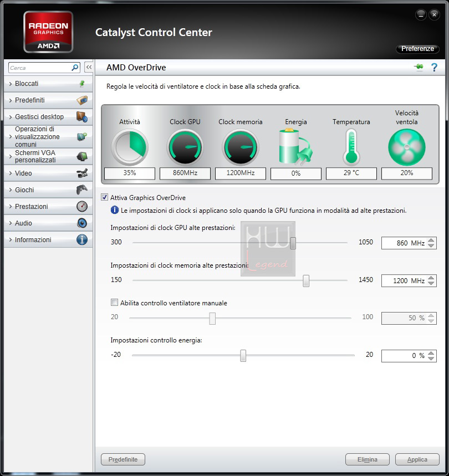449x476 pixels.
Task: Disable Attiva Graphics OverDrive checkbox
Action: pos(104,197)
